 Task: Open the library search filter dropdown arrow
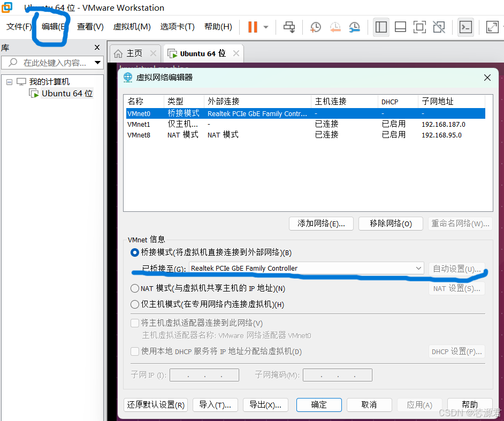(98, 63)
